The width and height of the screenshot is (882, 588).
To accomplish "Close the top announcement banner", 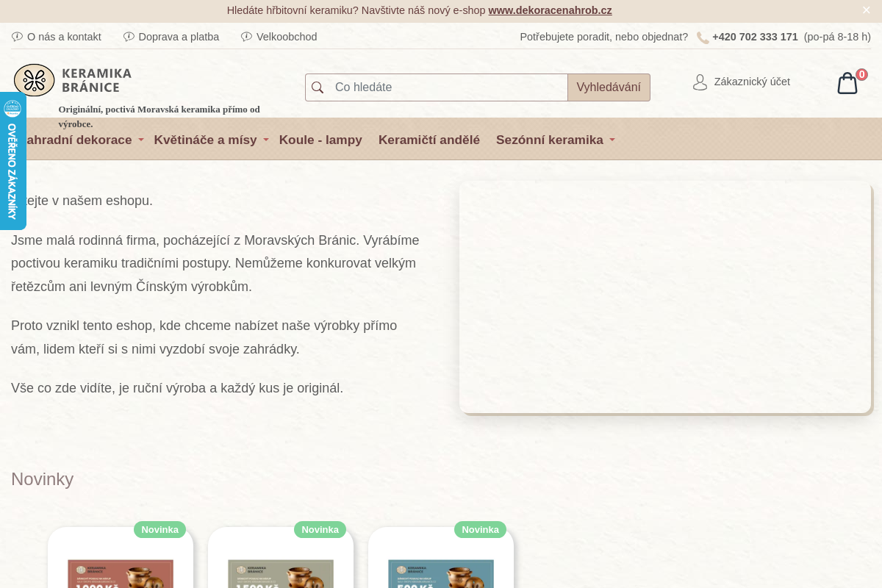I will pyautogui.click(x=866, y=10).
